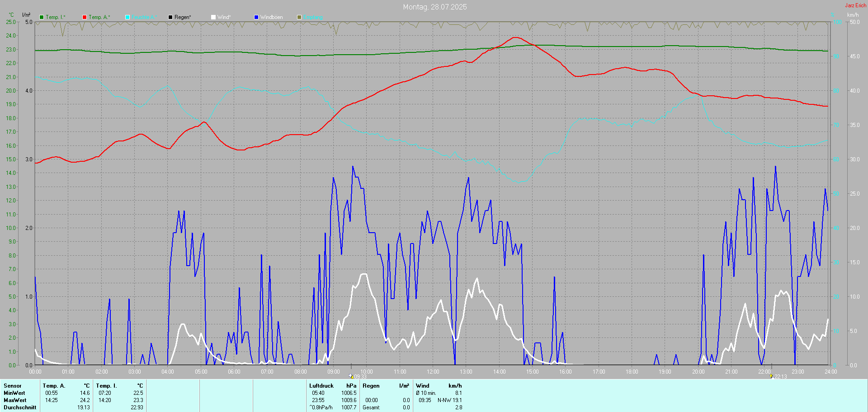Select the blue Windböen legend swatch
868x412 pixels.
(x=256, y=17)
